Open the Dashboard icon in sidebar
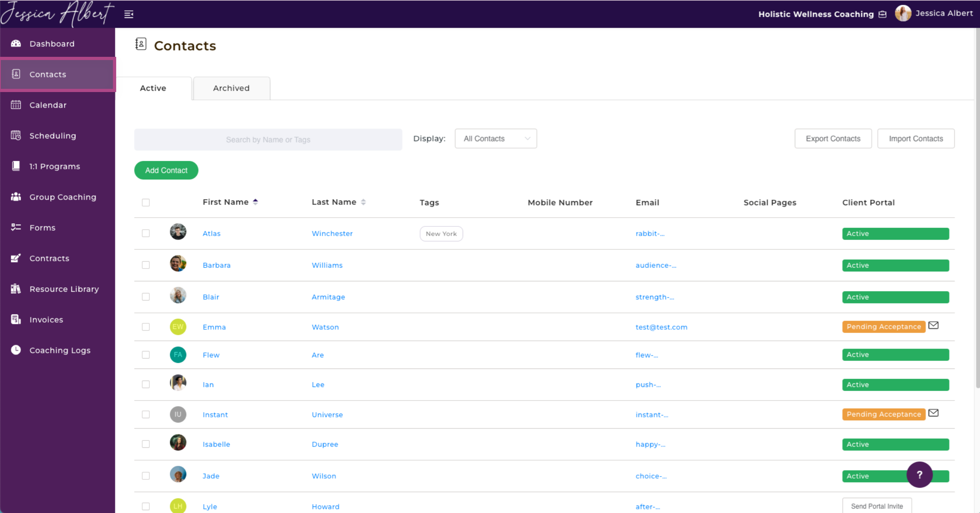 point(16,43)
